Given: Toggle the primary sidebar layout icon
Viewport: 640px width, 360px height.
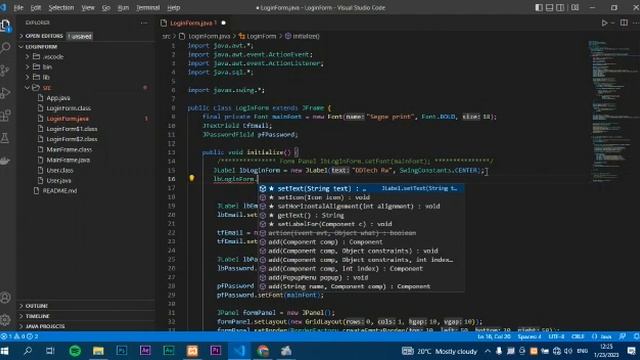Looking at the screenshot, I should coord(539,7).
